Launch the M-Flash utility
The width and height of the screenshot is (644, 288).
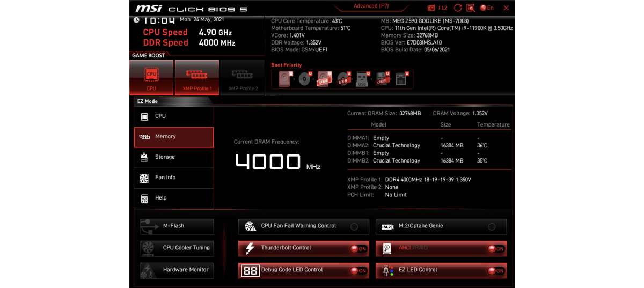coord(177,226)
